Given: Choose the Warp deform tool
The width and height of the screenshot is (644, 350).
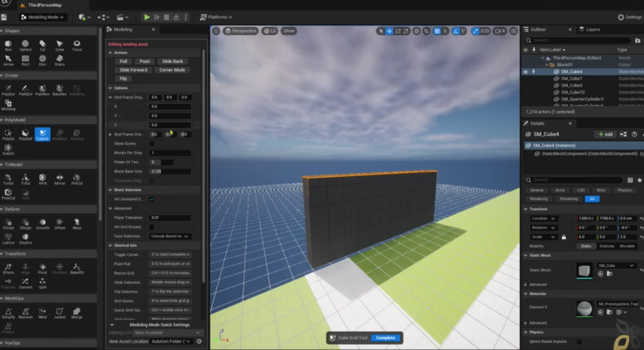Looking at the screenshot, I should click(77, 224).
